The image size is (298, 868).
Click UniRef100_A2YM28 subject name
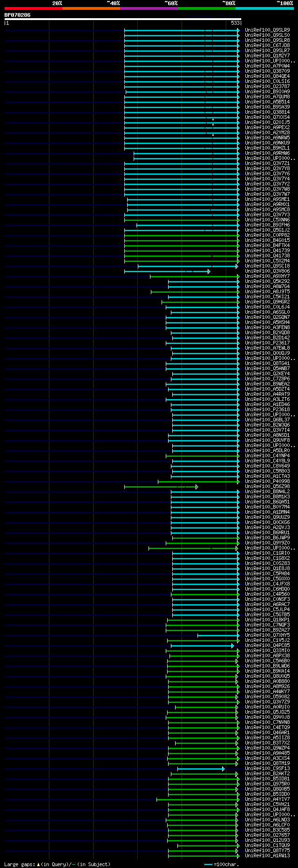[267, 133]
